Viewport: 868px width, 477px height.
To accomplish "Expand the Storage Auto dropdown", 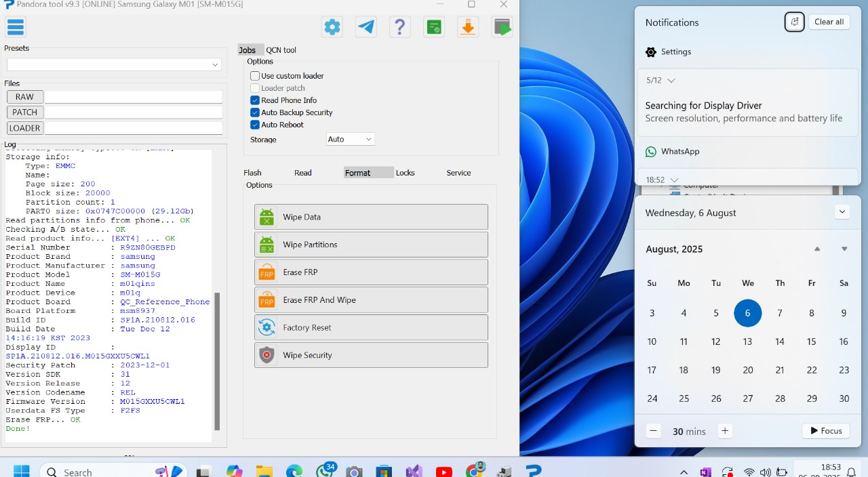I will [x=351, y=139].
